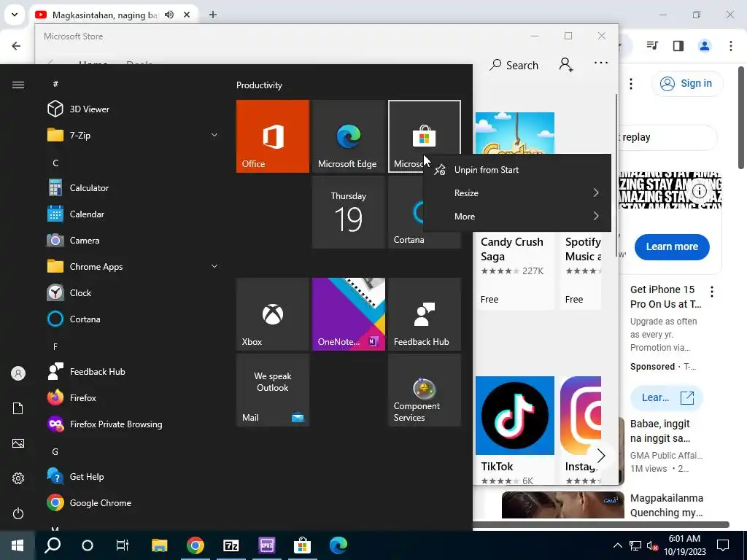The image size is (747, 560).
Task: Jump to letter F in app list
Action: [55, 346]
